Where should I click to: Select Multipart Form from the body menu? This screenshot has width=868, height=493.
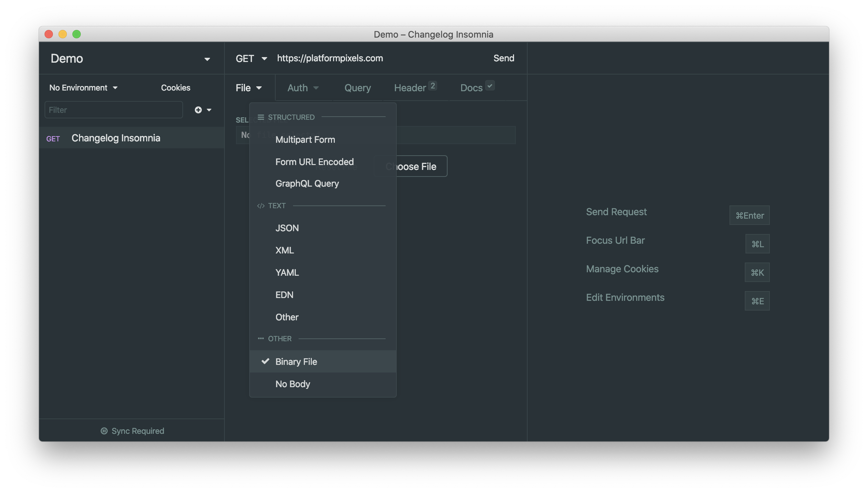(x=305, y=140)
